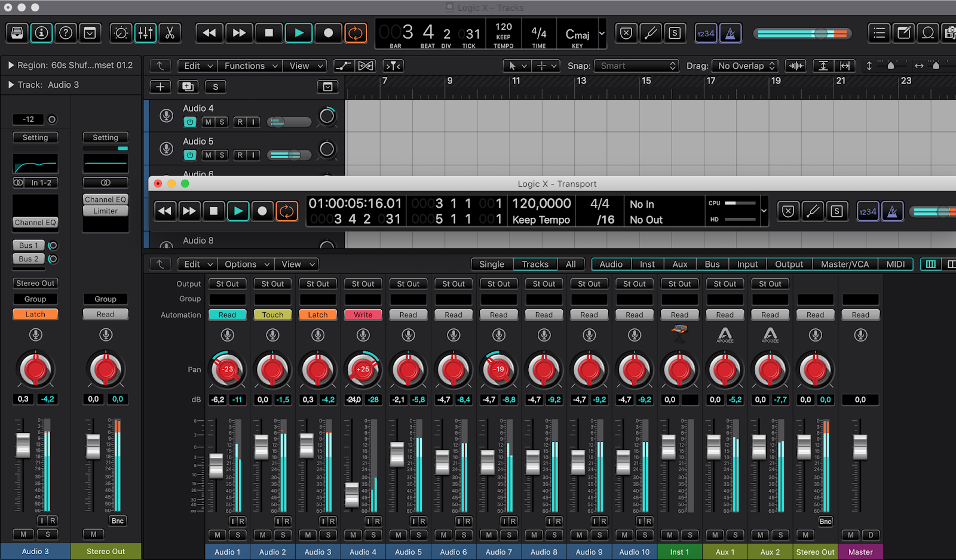Screen dimensions: 956x560
Task: Click Write automation button on Audio 4 channel
Action: point(363,315)
